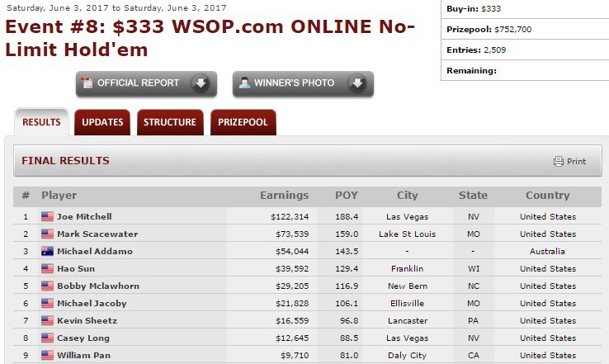
Task: Click the New Bern city cell
Action: 408,286
